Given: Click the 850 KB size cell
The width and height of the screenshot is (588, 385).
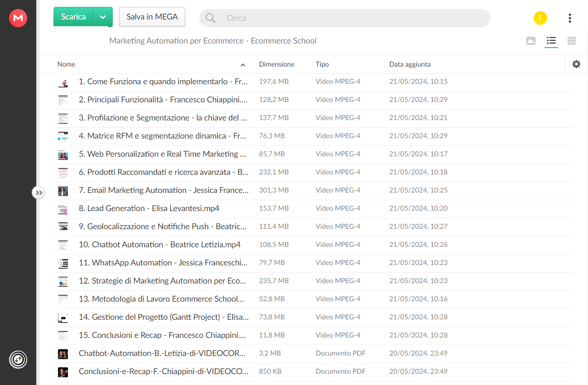Looking at the screenshot, I should click(x=270, y=371).
